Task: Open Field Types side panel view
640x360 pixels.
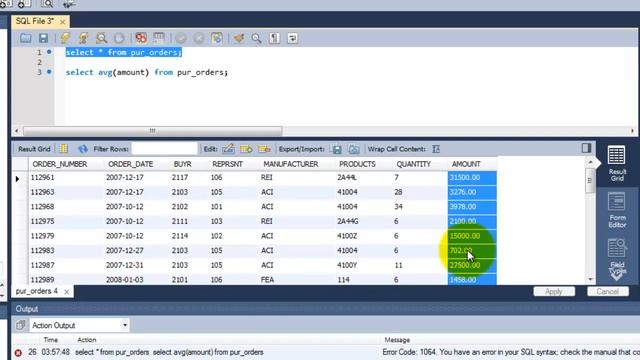Action: (x=617, y=254)
